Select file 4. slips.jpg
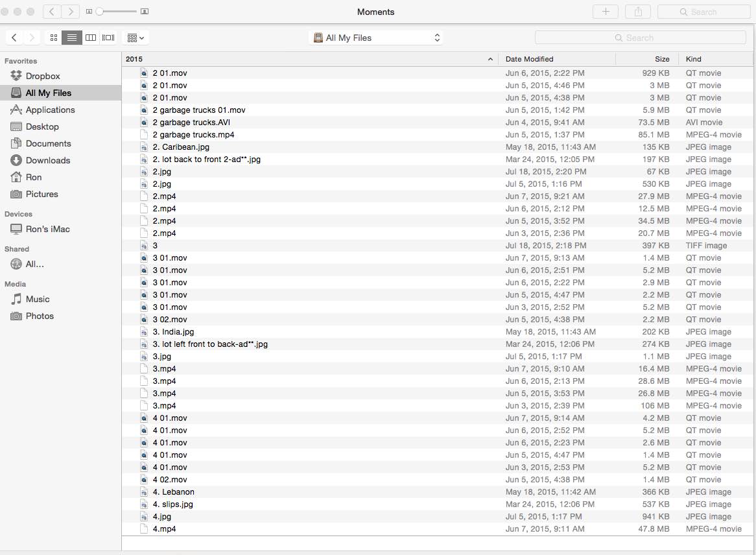756x555 pixels. (437, 504)
